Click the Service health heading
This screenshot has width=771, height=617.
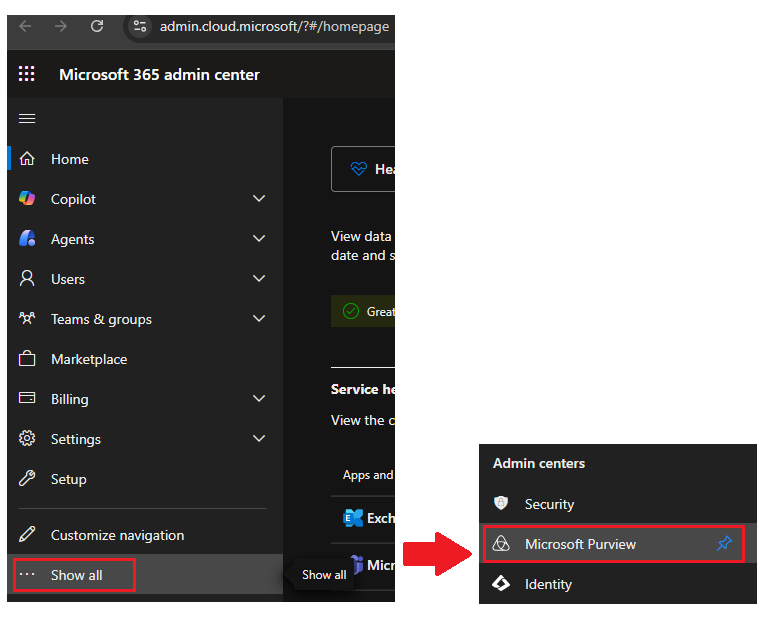click(x=363, y=389)
